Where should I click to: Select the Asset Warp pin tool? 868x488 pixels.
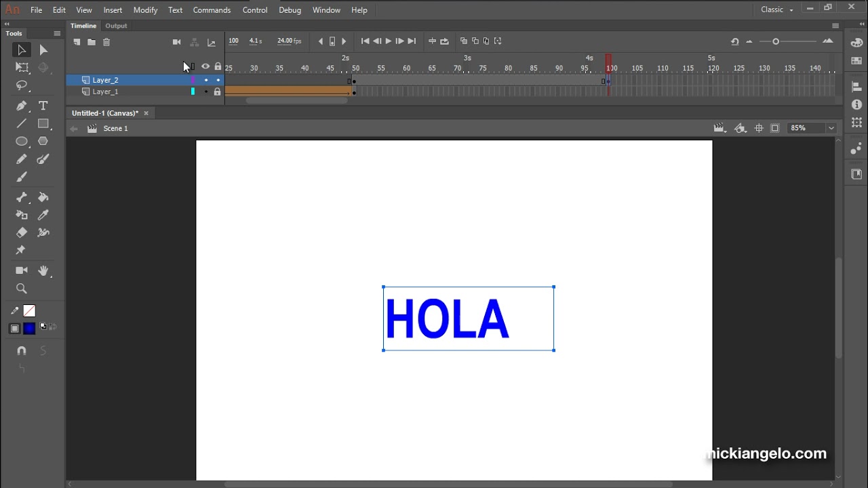click(x=21, y=250)
